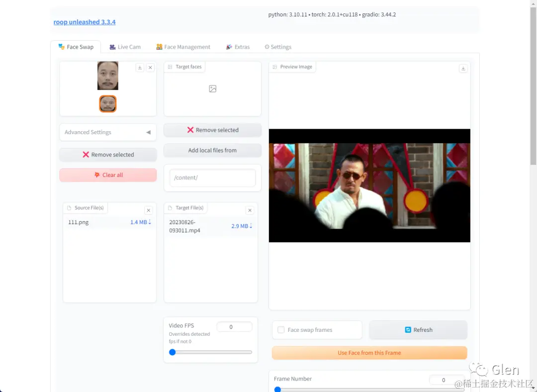Click the Video FPS number field
This screenshot has width=537, height=392.
tap(234, 327)
